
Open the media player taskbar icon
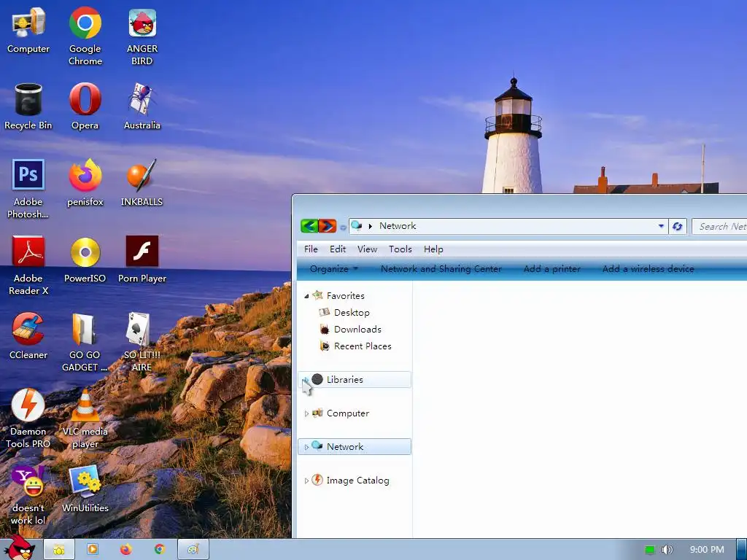[93, 550]
